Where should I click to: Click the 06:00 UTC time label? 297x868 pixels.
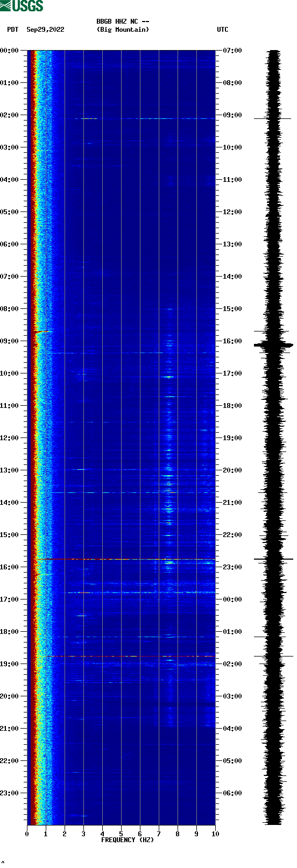click(x=232, y=793)
